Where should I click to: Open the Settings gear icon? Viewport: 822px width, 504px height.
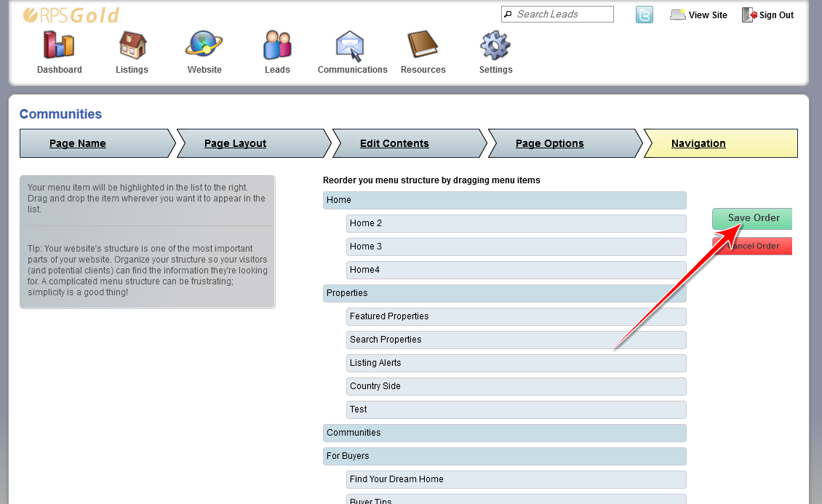coord(495,45)
